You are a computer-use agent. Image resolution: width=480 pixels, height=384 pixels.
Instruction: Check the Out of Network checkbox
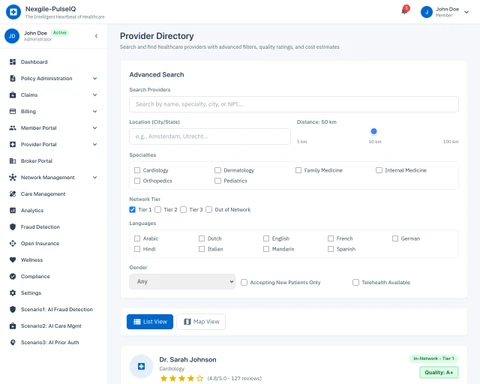point(209,210)
